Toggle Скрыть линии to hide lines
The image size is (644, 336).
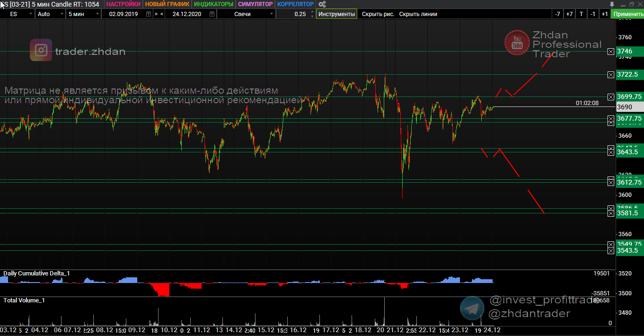[x=418, y=14]
